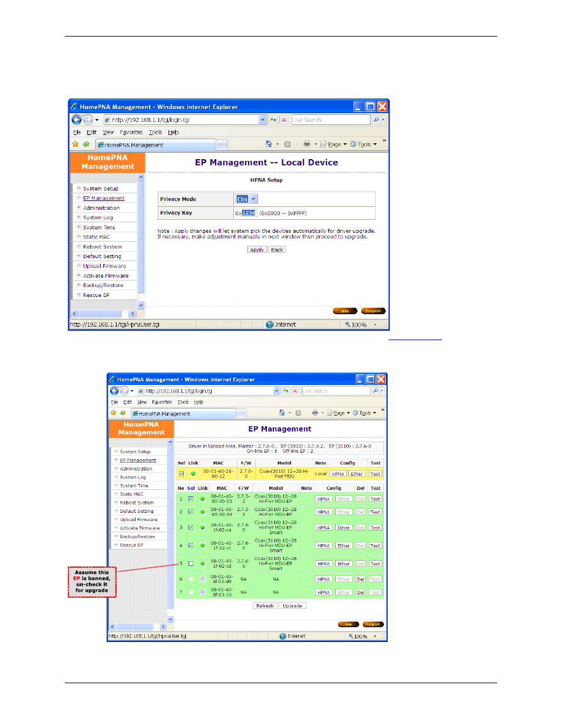562x728 pixels.
Task: Click Live Search box in upper window
Action: click(330, 120)
